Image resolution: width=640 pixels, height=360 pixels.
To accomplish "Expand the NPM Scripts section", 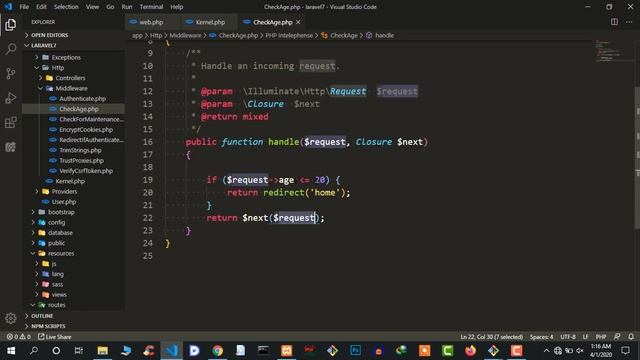I will (x=48, y=326).
